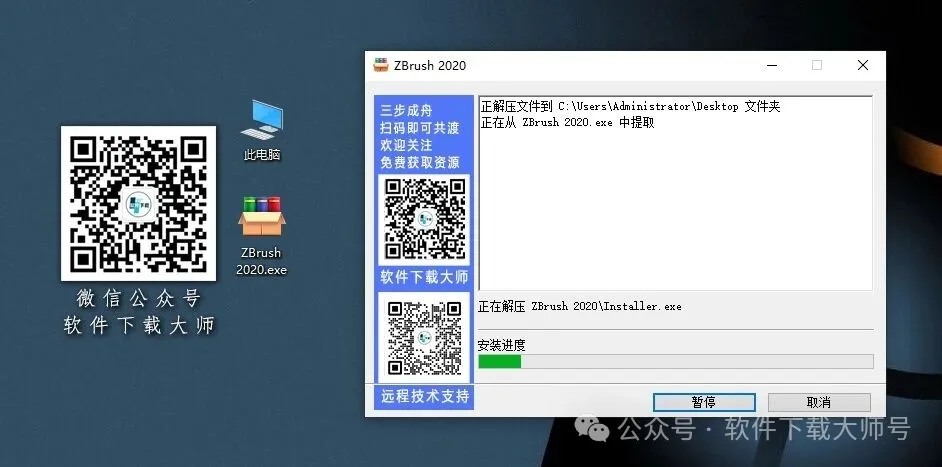This screenshot has height=467, width=942.
Task: Click the upper QR code in installer sidebar
Action: click(x=424, y=219)
